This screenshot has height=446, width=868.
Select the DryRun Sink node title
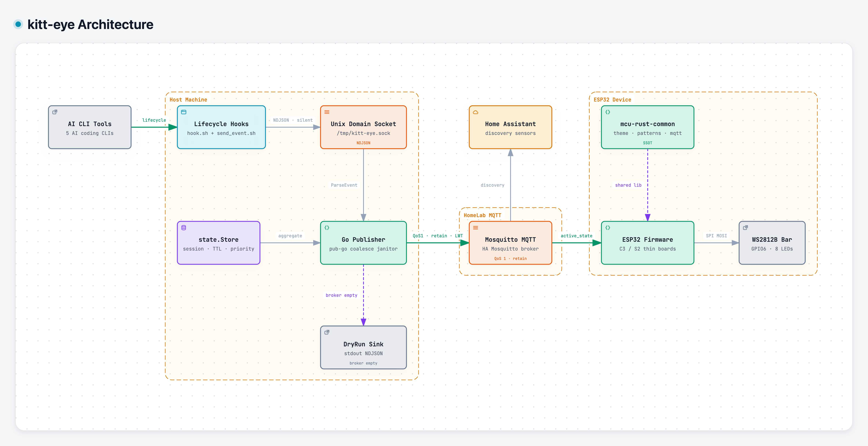tap(363, 344)
